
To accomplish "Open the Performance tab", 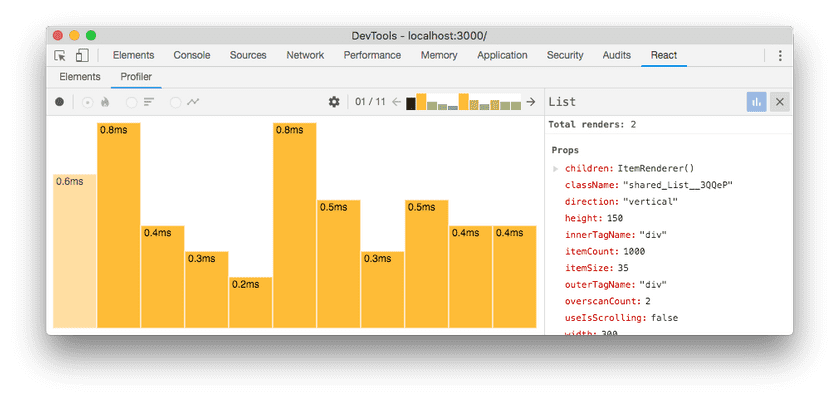I will pos(372,56).
